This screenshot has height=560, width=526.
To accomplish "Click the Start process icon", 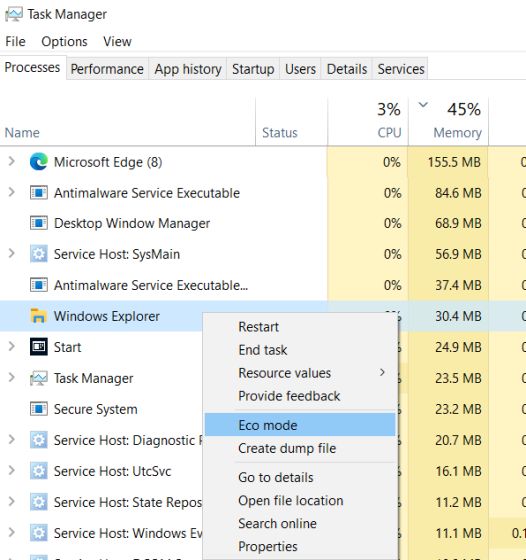I will tap(39, 347).
